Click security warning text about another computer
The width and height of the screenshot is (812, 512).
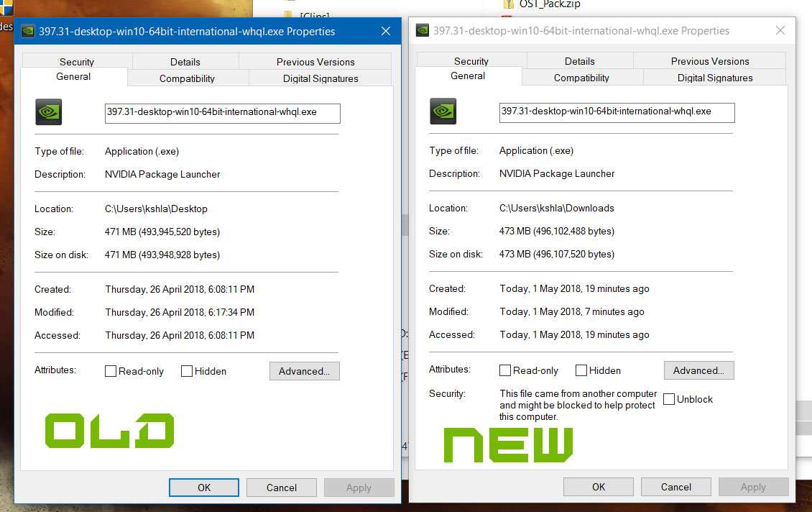pyautogui.click(x=578, y=406)
